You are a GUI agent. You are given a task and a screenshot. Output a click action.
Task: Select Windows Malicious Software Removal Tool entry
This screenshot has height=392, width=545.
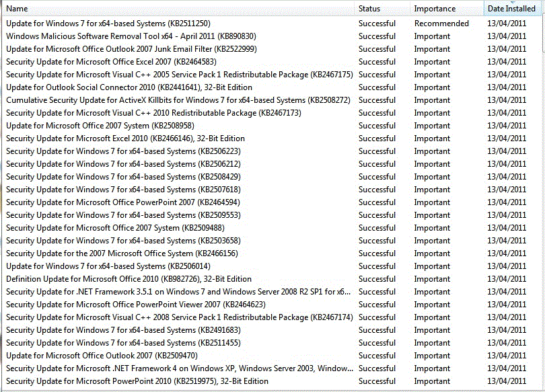click(131, 36)
